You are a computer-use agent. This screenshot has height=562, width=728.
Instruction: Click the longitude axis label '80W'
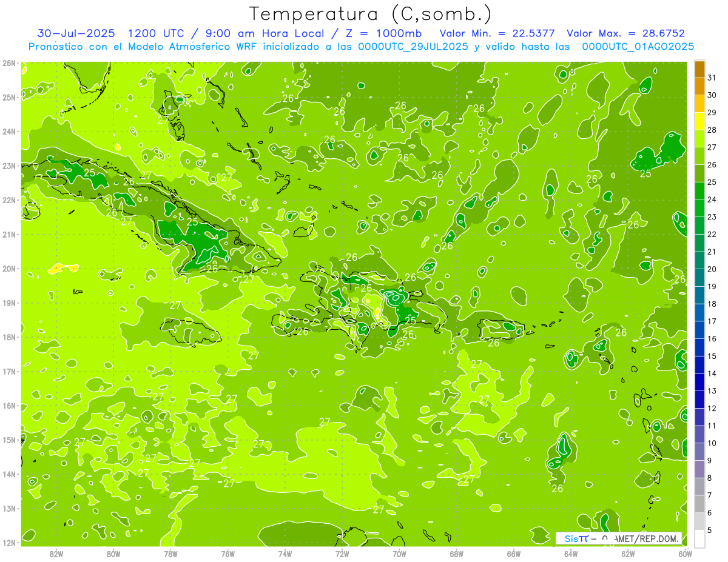[x=113, y=554]
